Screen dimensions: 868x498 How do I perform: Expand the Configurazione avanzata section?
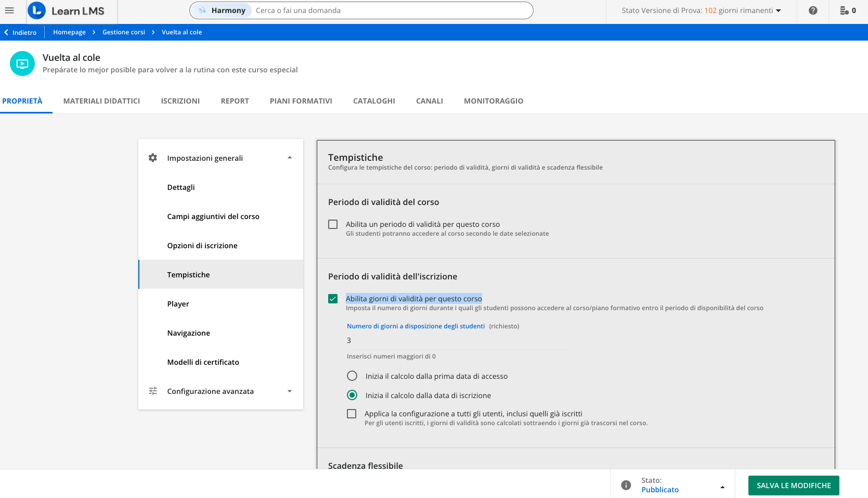click(x=290, y=391)
